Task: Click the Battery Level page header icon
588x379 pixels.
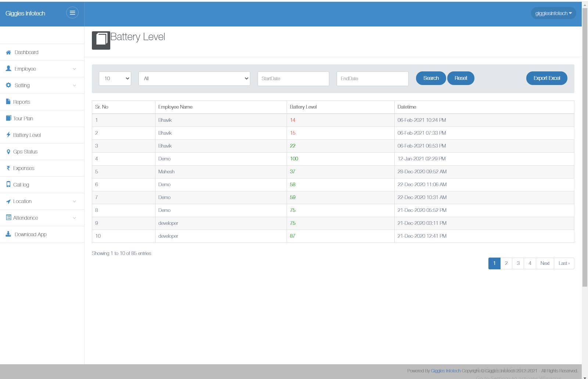Action: point(101,40)
